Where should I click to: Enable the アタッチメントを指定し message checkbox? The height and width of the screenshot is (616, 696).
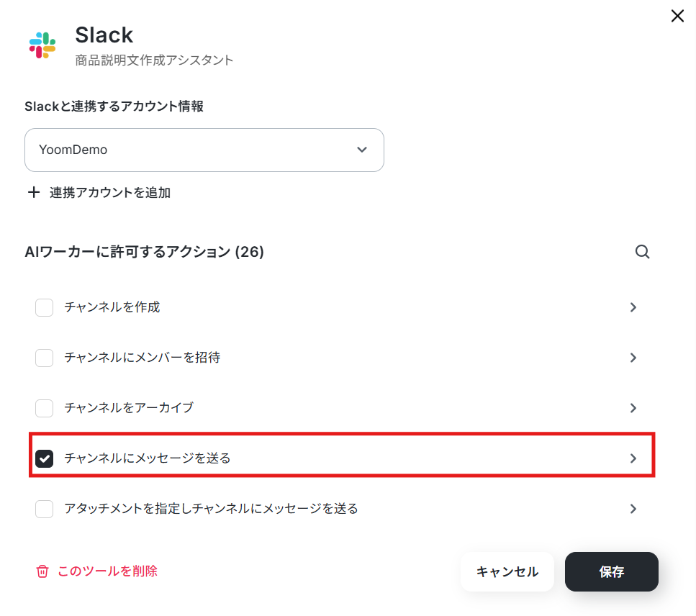tap(45, 509)
